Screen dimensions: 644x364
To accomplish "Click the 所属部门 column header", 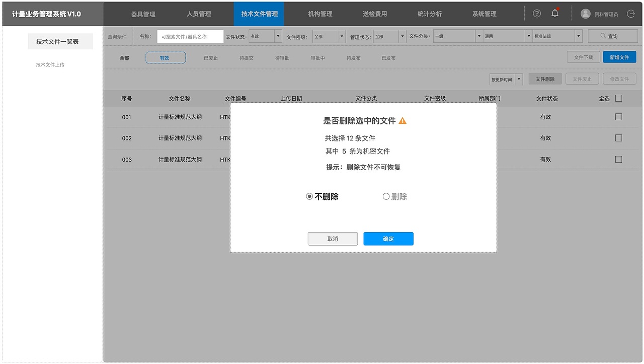I will (490, 99).
